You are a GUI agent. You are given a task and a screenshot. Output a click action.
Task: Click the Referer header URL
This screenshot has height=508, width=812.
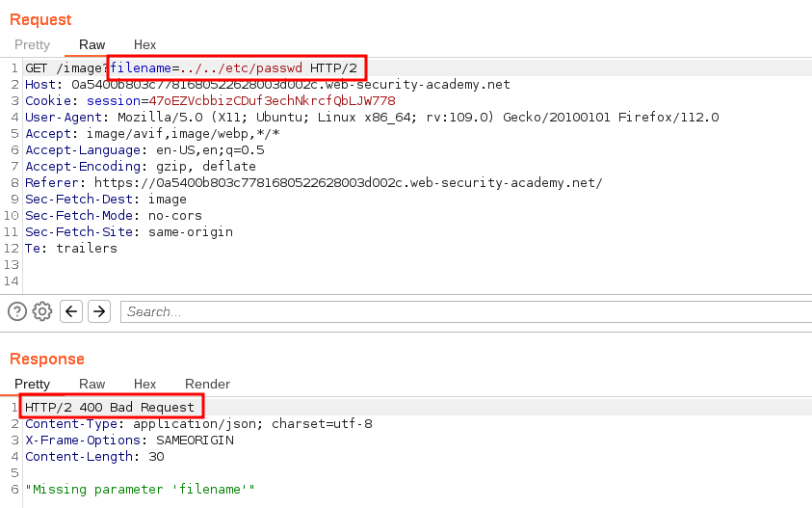point(349,182)
